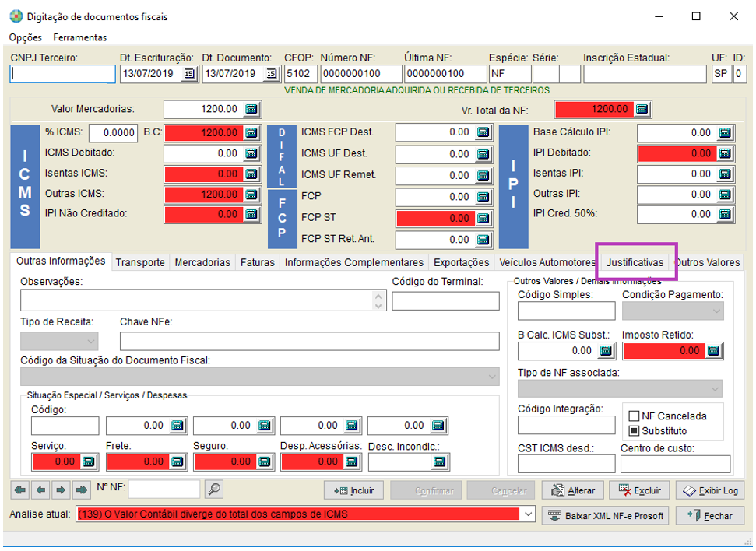Open calculator for ICMS Debitado
This screenshot has height=551, width=756.
(x=251, y=154)
